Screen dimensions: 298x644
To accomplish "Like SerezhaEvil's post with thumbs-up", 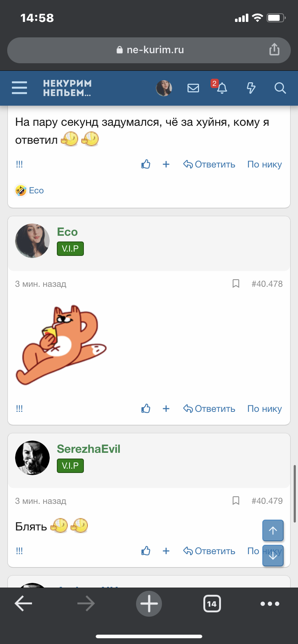I will tap(146, 551).
